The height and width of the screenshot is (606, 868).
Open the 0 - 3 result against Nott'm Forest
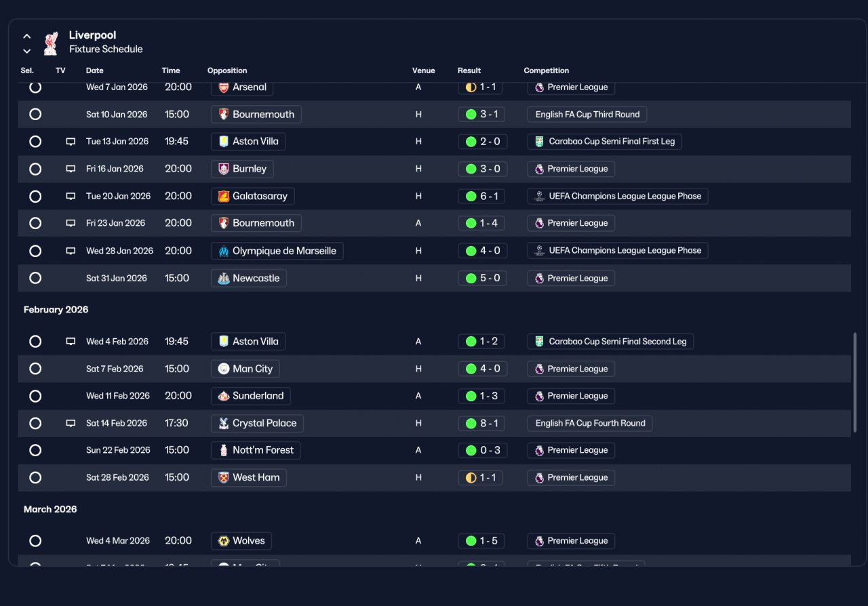click(482, 451)
